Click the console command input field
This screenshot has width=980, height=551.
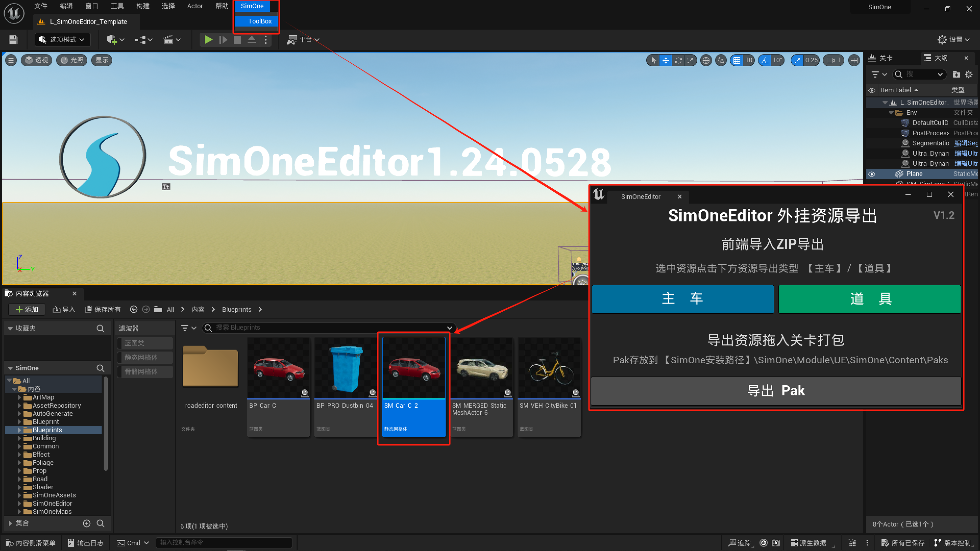224,543
